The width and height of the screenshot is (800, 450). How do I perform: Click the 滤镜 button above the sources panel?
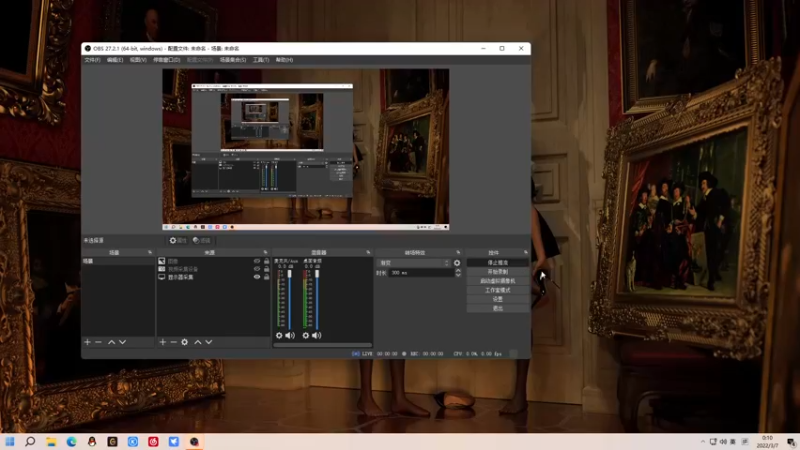tap(202, 240)
